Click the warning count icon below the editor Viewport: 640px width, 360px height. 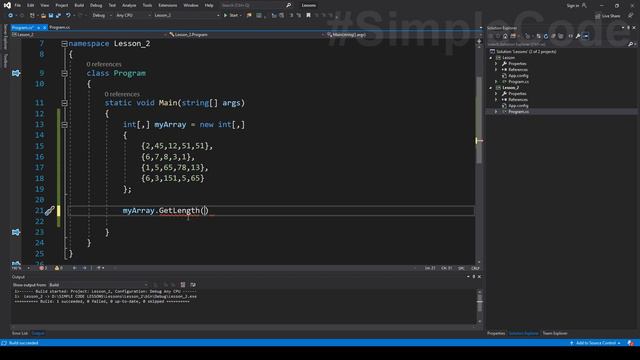(58, 268)
